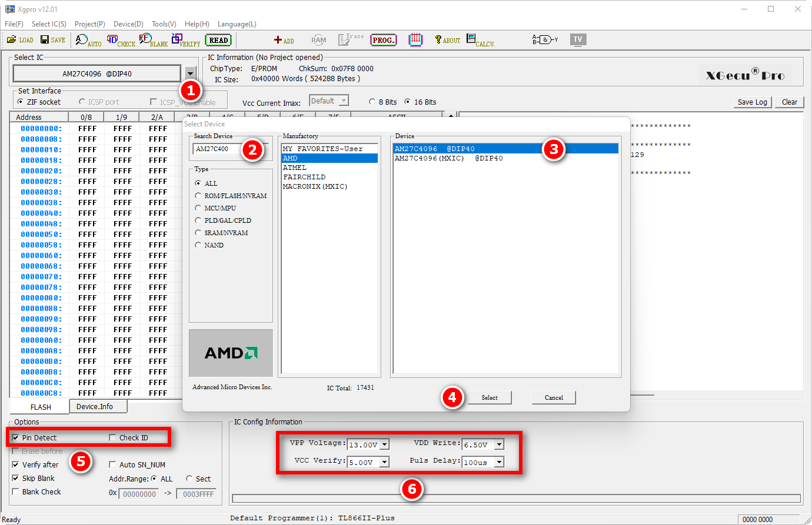812x525 pixels.
Task: Click the Search Device input field
Action: [x=231, y=149]
